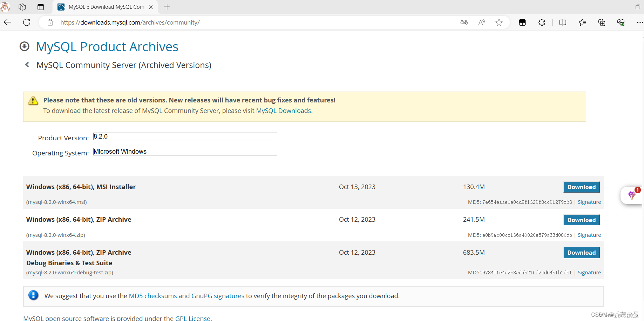Download the MSI Installer package
The width and height of the screenshot is (644, 321).
click(x=582, y=187)
